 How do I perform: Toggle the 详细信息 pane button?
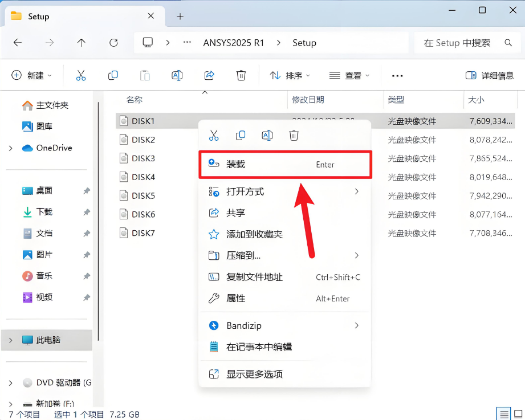pyautogui.click(x=489, y=76)
